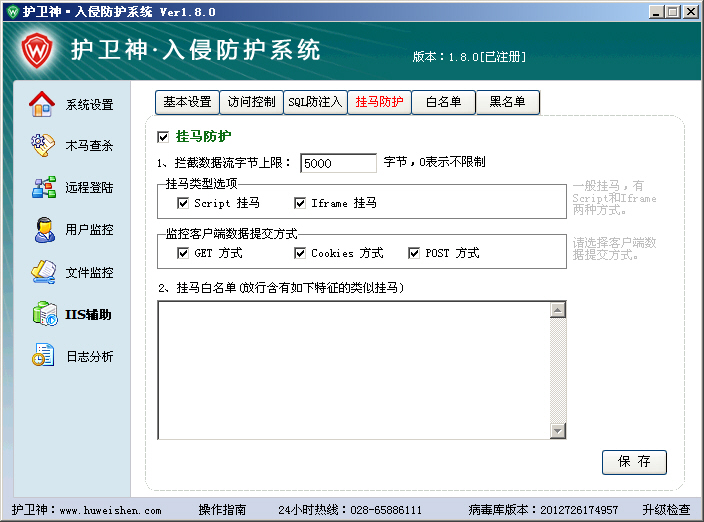This screenshot has height=522, width=704.
Task: Toggle GET 方式 checkbox
Action: click(183, 253)
